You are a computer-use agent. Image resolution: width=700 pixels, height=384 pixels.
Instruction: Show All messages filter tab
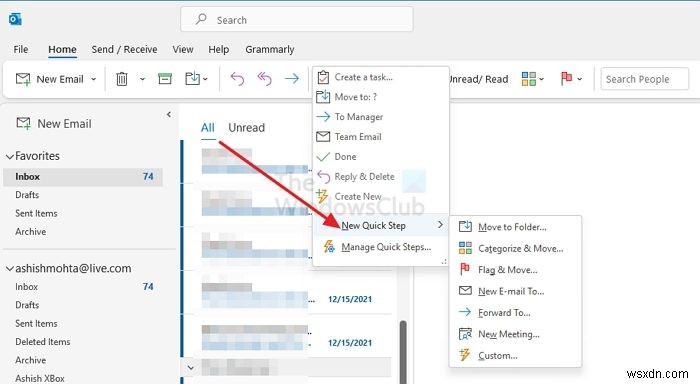208,128
